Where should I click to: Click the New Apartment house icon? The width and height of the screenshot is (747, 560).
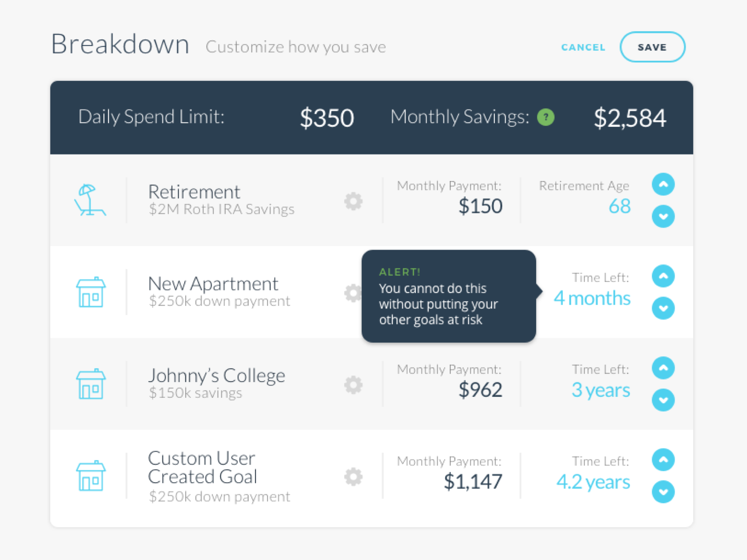[91, 292]
